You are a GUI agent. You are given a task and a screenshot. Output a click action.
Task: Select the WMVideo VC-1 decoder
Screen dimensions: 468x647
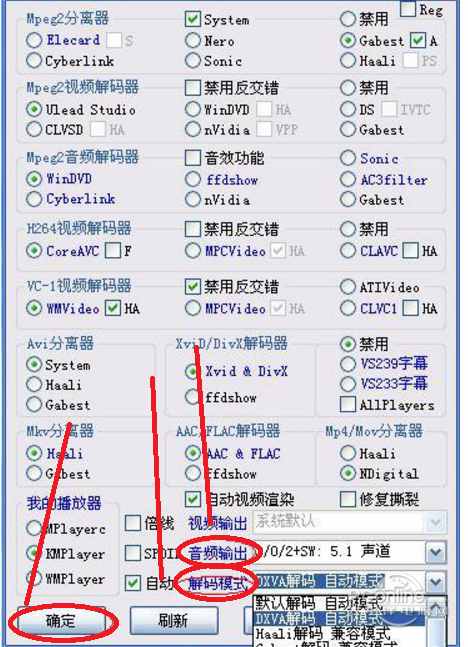(x=33, y=308)
